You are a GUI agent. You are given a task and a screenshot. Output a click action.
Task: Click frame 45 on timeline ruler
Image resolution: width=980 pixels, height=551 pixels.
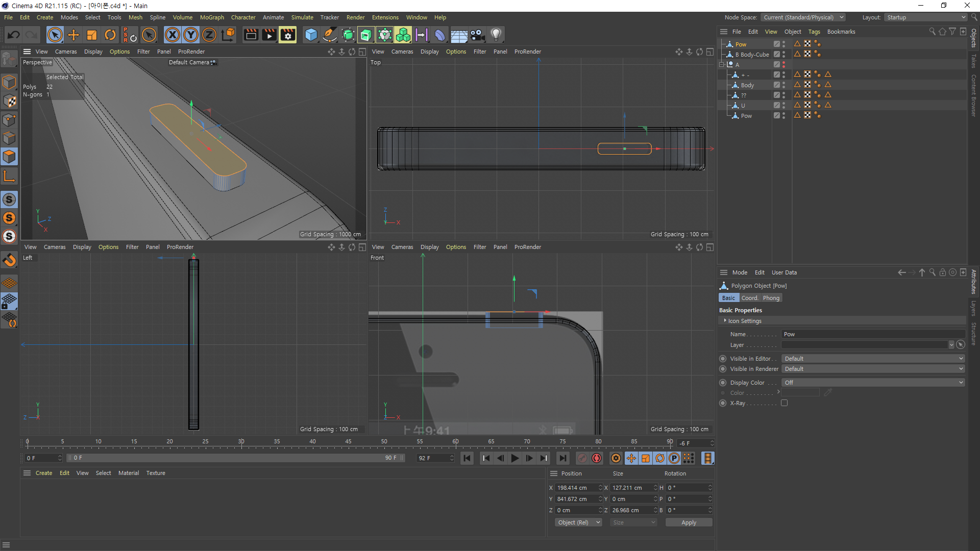pos(348,442)
